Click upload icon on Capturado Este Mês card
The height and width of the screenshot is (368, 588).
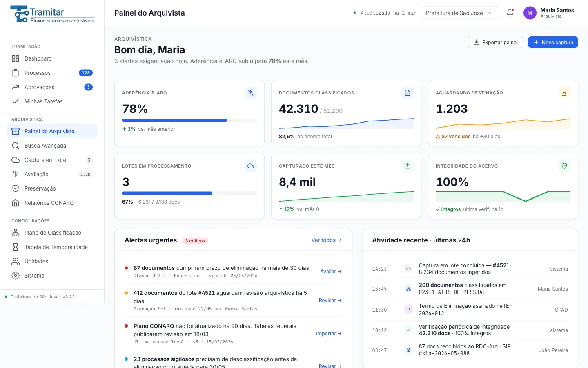point(408,166)
